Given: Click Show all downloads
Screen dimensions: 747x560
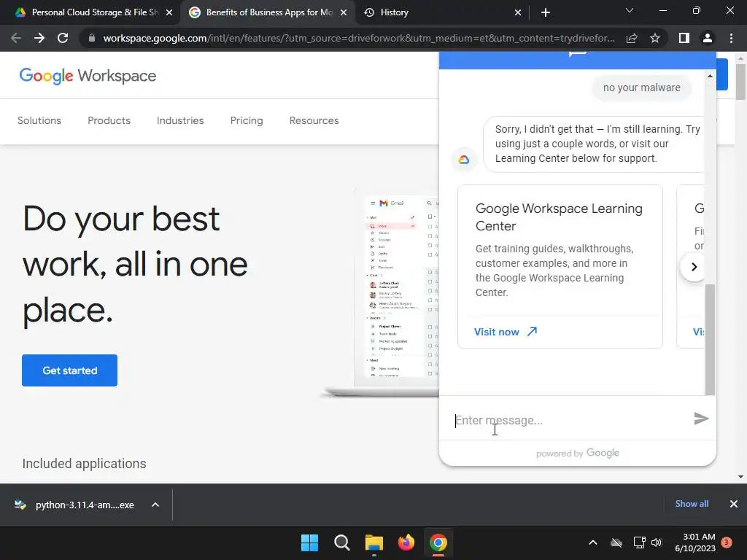Looking at the screenshot, I should pos(692,504).
